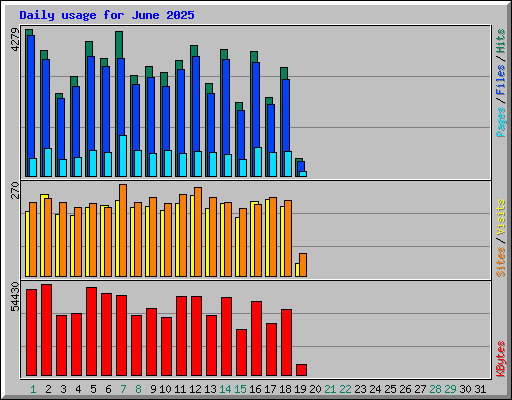Click the red KBytes bar for day 5
The height and width of the screenshot is (400, 512).
[x=91, y=332]
